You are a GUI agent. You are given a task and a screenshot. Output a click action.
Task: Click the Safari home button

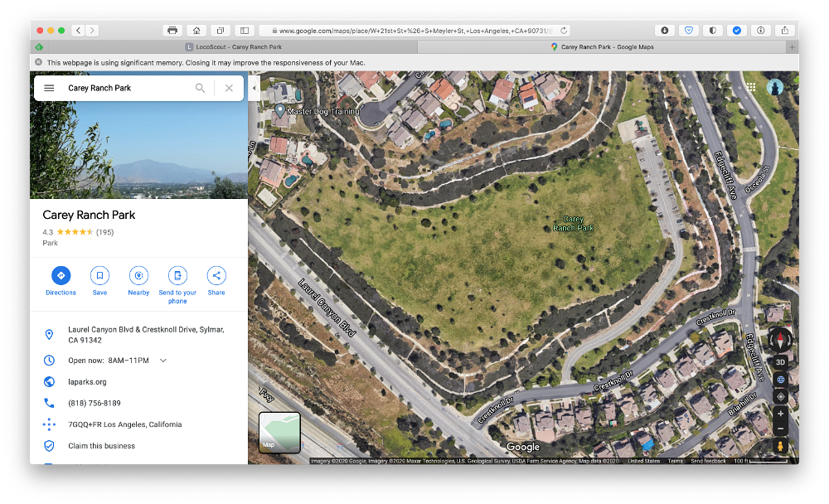[x=196, y=31]
